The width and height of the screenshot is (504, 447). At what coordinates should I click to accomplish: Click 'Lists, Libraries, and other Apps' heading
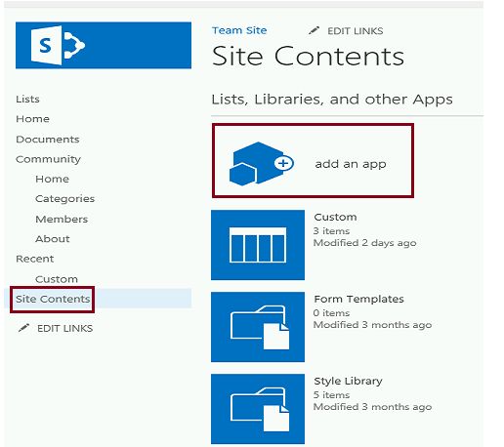pos(332,100)
